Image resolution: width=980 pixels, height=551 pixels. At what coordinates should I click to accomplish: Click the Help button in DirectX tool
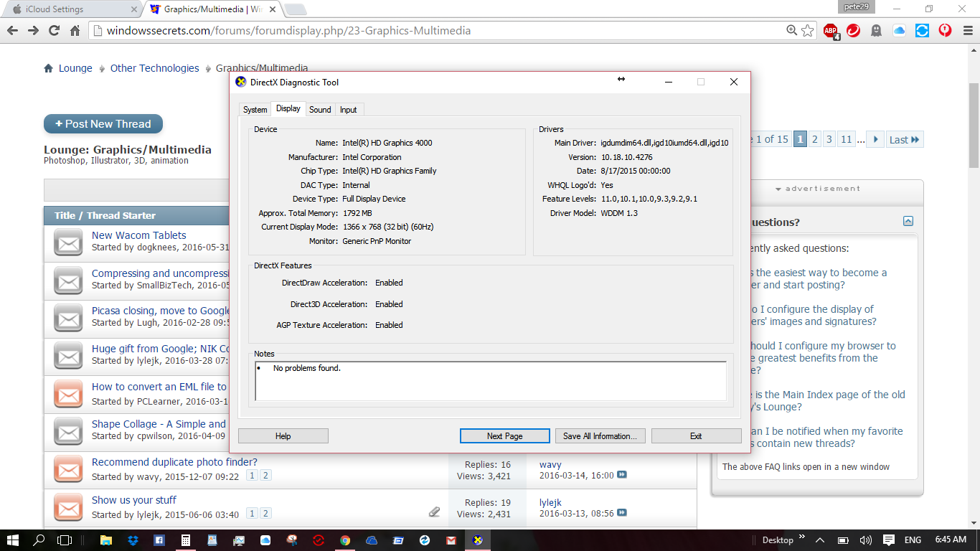[283, 436]
